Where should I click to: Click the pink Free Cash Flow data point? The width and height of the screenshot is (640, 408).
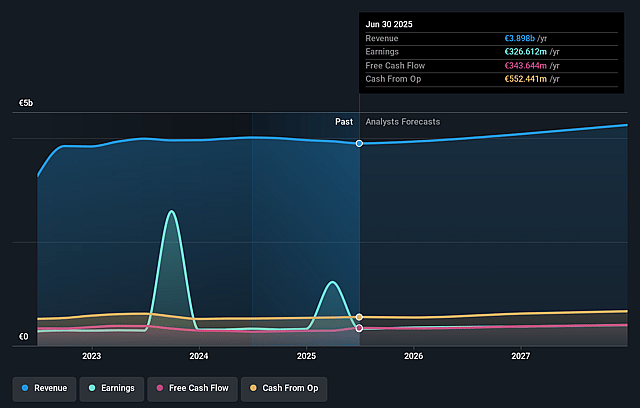click(359, 328)
